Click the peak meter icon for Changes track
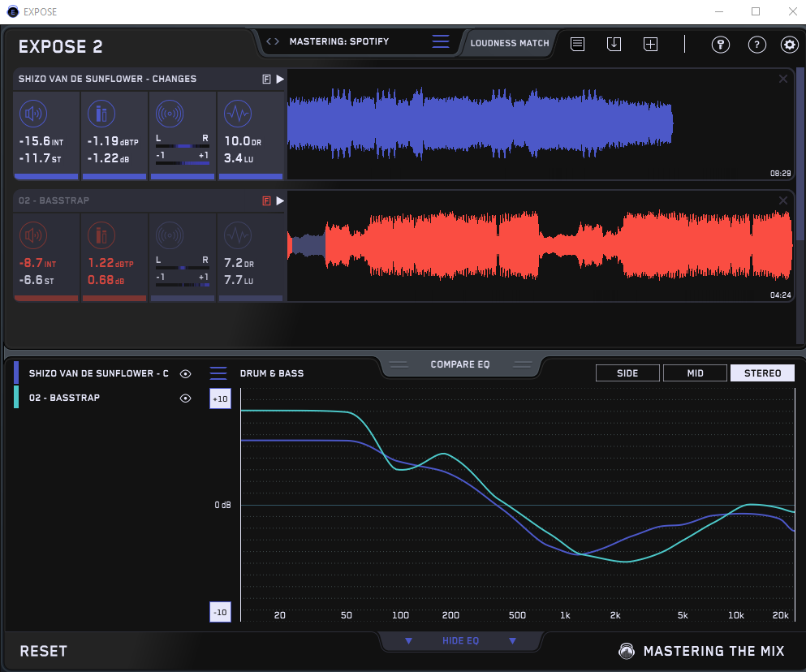The image size is (806, 672). click(x=101, y=114)
